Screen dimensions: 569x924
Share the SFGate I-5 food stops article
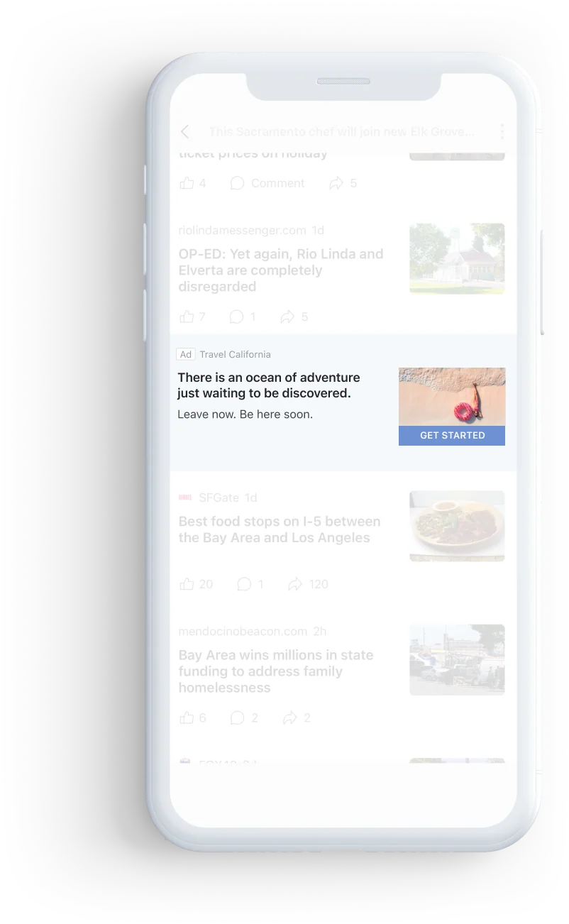pyautogui.click(x=308, y=584)
